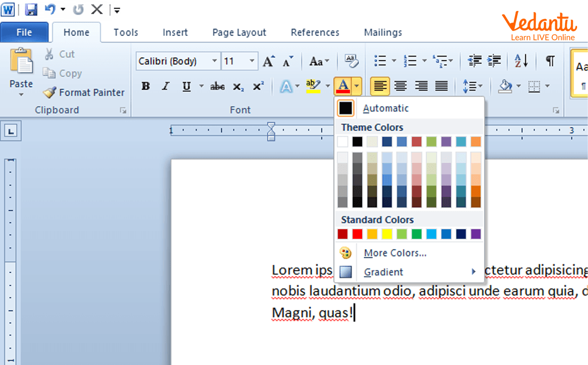
Task: Pick yellow from Standard Colors
Action: click(387, 234)
